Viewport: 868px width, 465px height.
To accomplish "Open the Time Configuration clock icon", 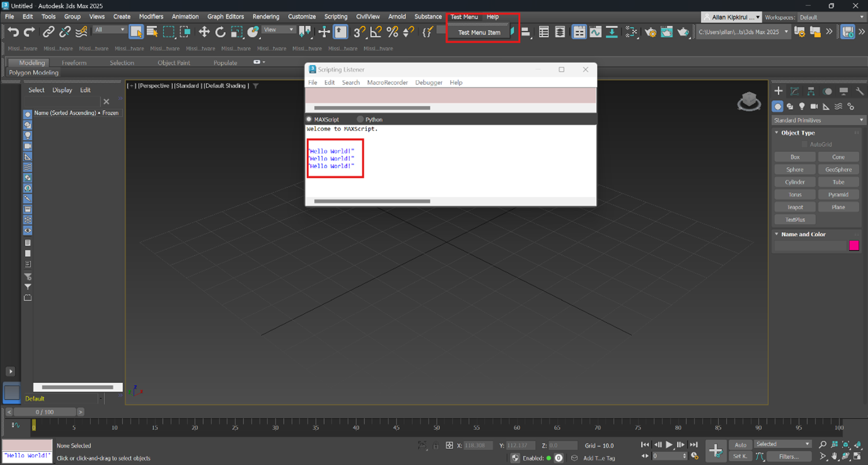I will (695, 456).
